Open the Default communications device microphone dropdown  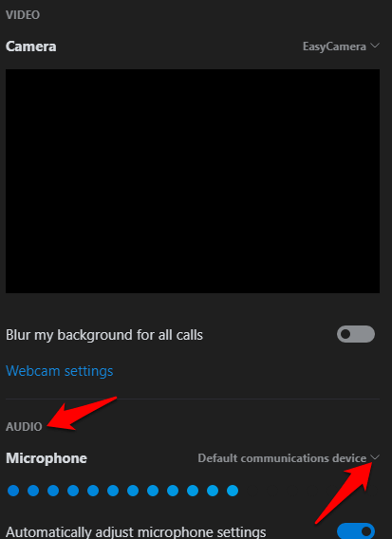[x=289, y=458]
